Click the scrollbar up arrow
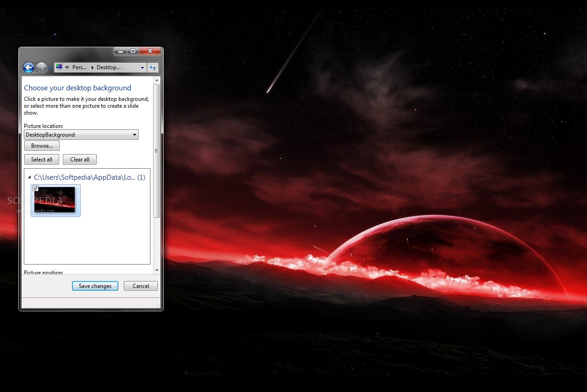Screen dimensions: 587x392 [156, 80]
